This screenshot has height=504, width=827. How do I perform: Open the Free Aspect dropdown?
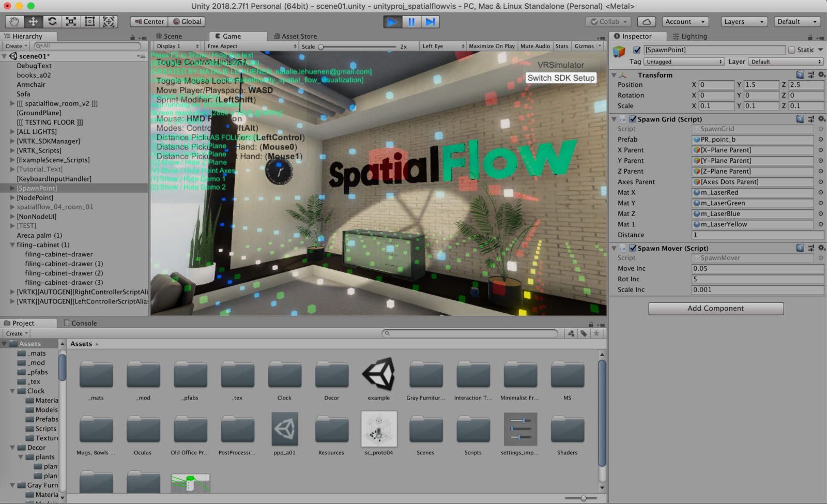[x=252, y=46]
